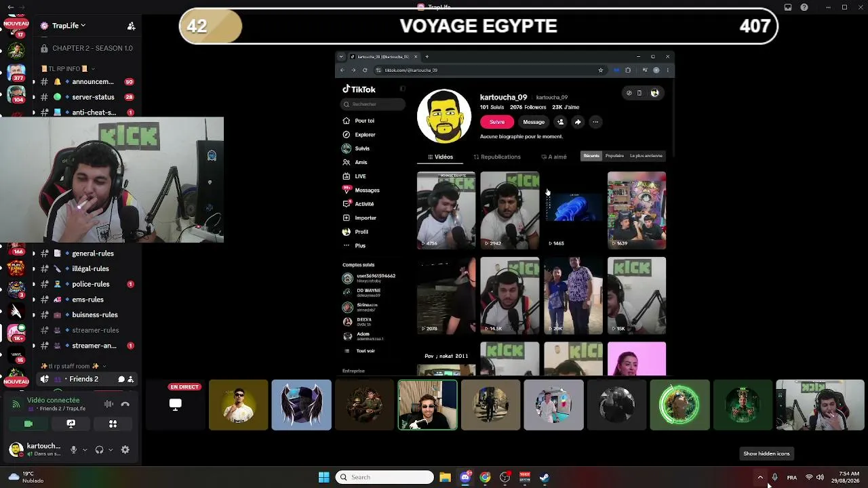Open Amis friends page in TikTok

[x=355, y=162]
